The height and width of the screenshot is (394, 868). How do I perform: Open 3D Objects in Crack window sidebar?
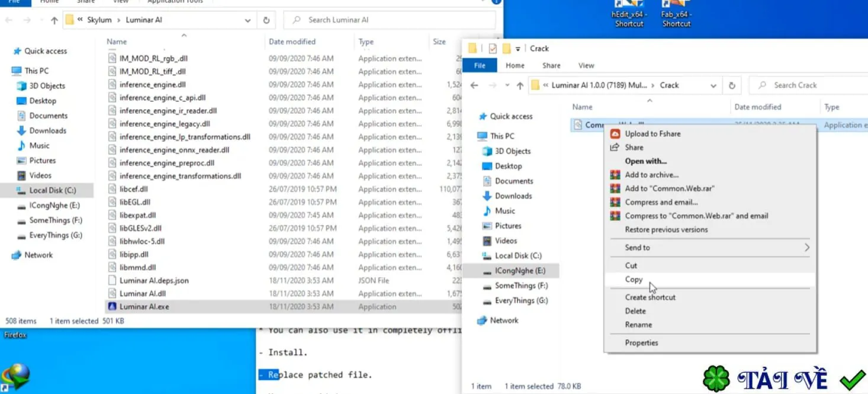coord(513,151)
